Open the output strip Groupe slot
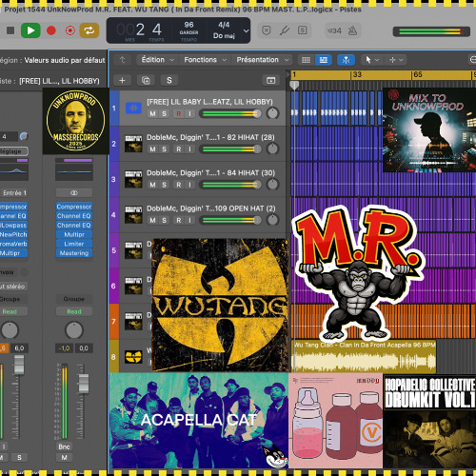 tap(74, 299)
